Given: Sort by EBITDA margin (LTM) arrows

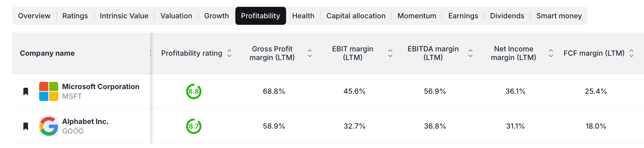Looking at the screenshot, I should point(470,53).
